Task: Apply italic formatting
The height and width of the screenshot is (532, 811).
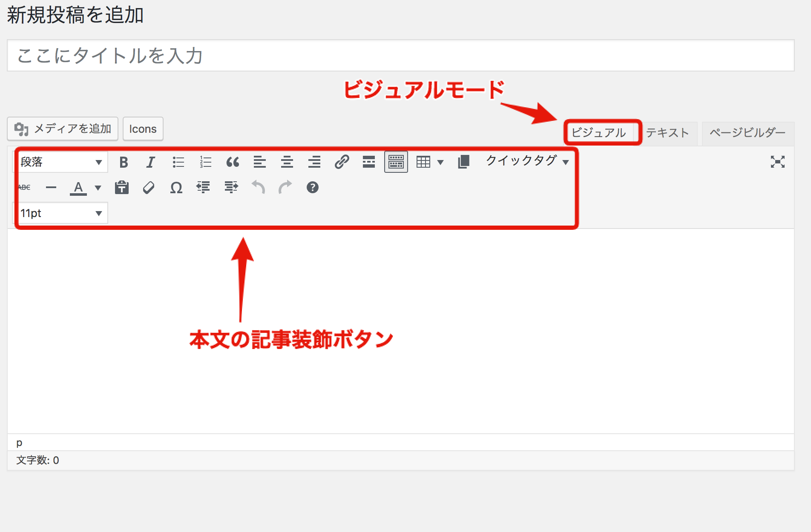Action: click(x=150, y=162)
